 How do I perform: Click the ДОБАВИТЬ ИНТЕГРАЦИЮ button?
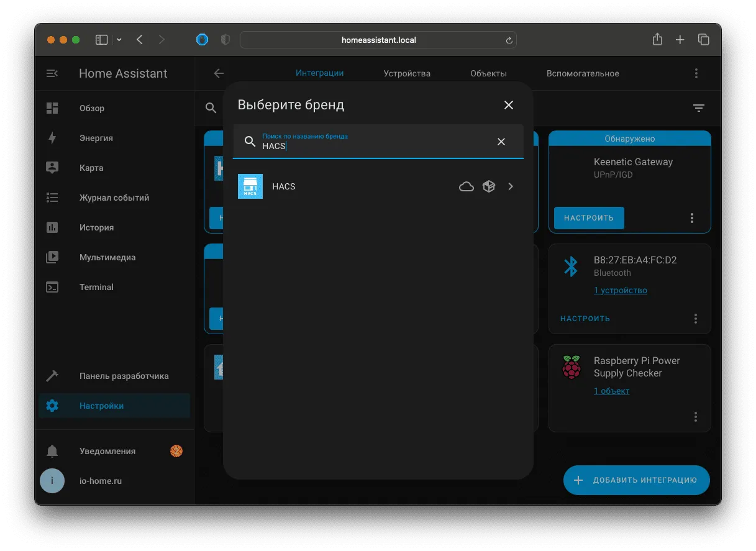tap(637, 480)
